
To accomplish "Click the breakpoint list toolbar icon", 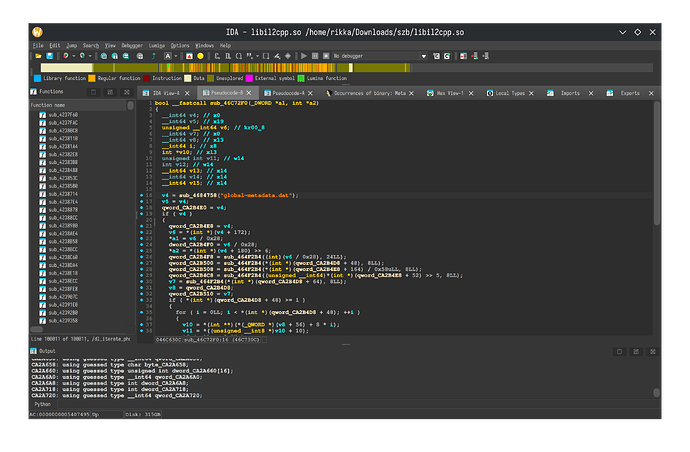I will pos(463,56).
